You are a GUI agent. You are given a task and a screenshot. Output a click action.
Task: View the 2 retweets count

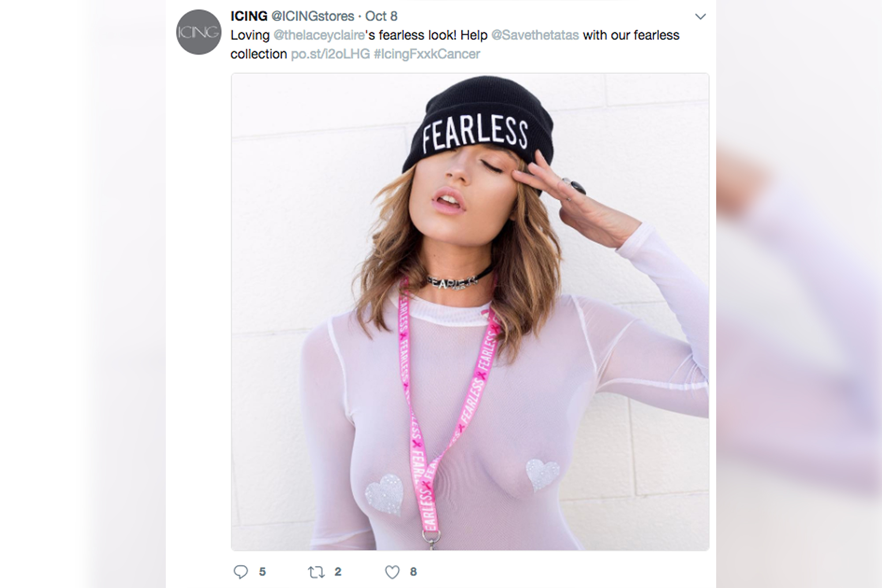click(338, 572)
